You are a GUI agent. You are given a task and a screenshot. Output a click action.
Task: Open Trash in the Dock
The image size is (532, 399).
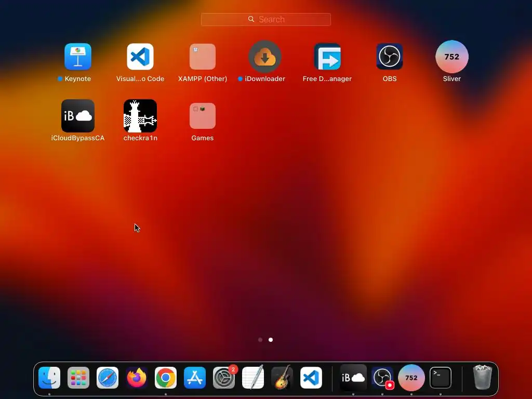pos(483,377)
